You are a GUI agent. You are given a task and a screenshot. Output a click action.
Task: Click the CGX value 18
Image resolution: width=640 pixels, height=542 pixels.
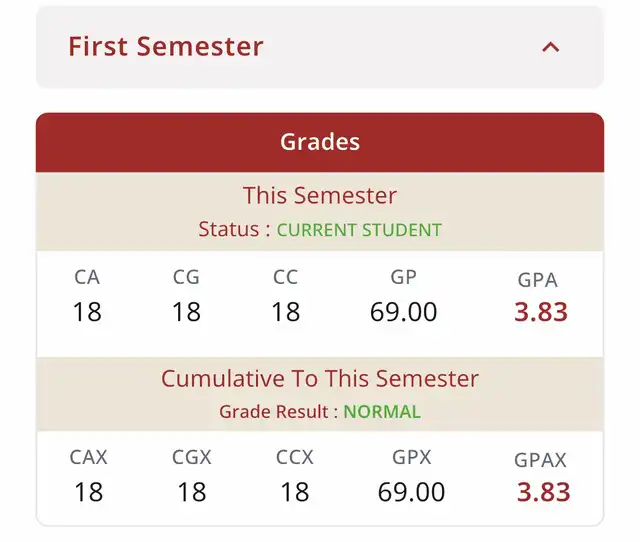[191, 492]
